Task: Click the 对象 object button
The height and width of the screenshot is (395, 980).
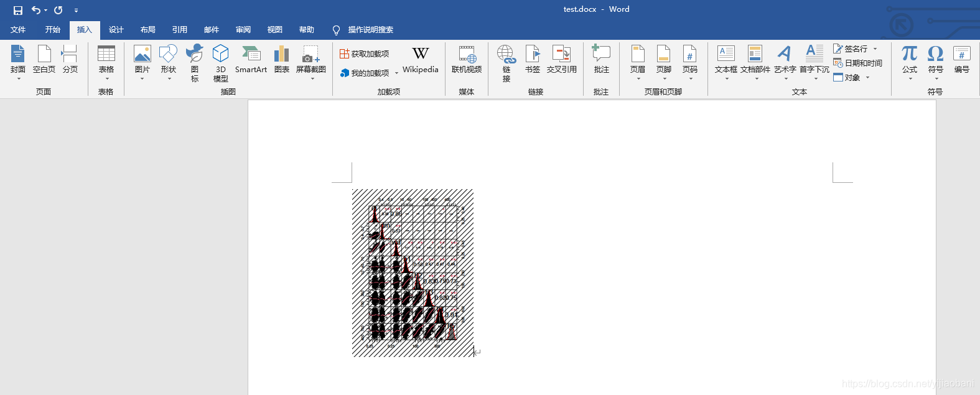Action: pos(847,77)
